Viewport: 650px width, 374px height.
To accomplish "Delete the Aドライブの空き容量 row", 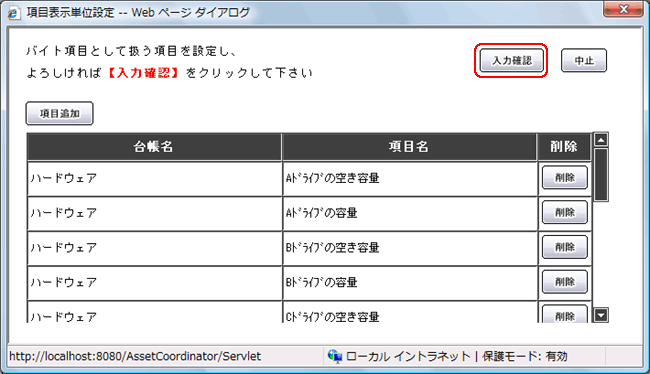I will click(x=565, y=177).
